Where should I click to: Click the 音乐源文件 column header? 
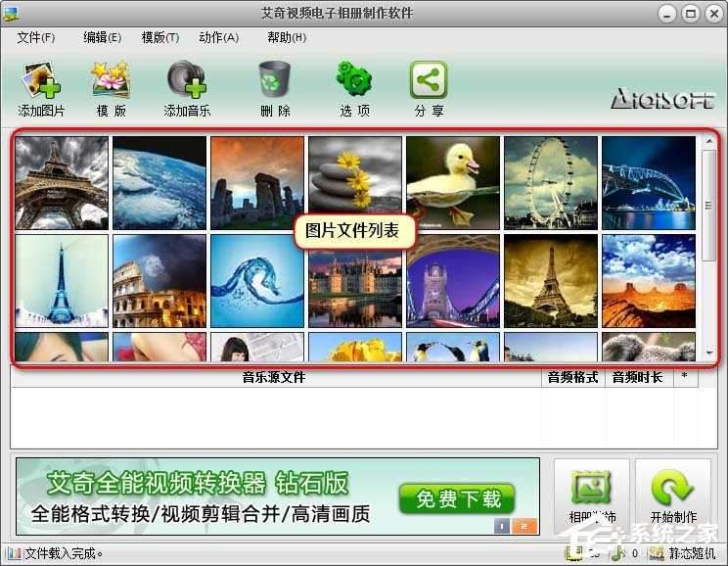[x=274, y=378]
